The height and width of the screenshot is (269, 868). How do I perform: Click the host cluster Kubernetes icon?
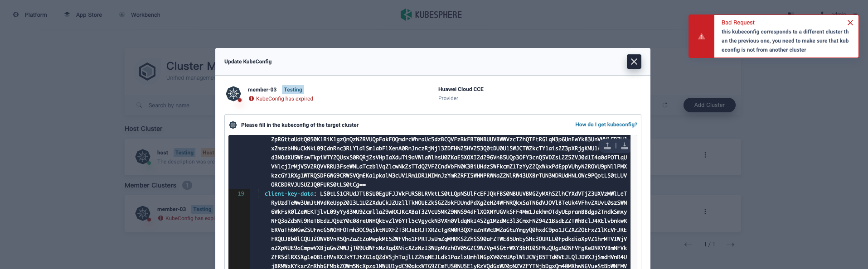[x=143, y=157]
